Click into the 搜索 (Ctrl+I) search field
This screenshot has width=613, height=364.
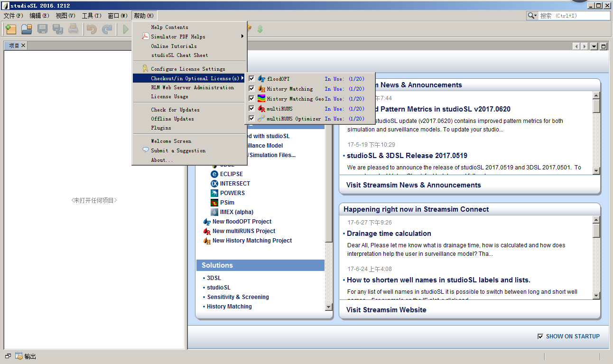point(574,16)
